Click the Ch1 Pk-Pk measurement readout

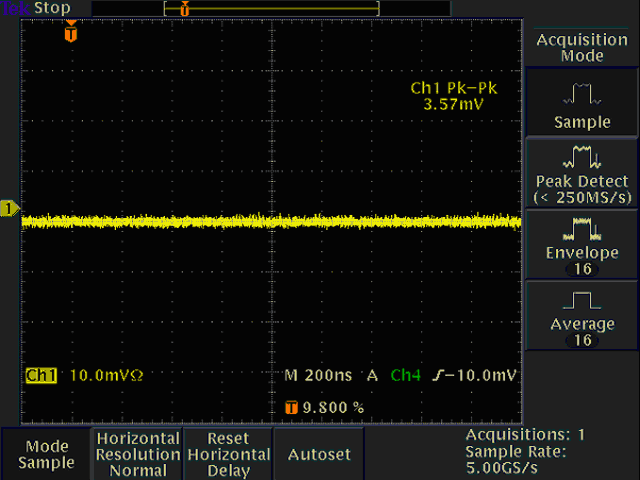pyautogui.click(x=454, y=96)
